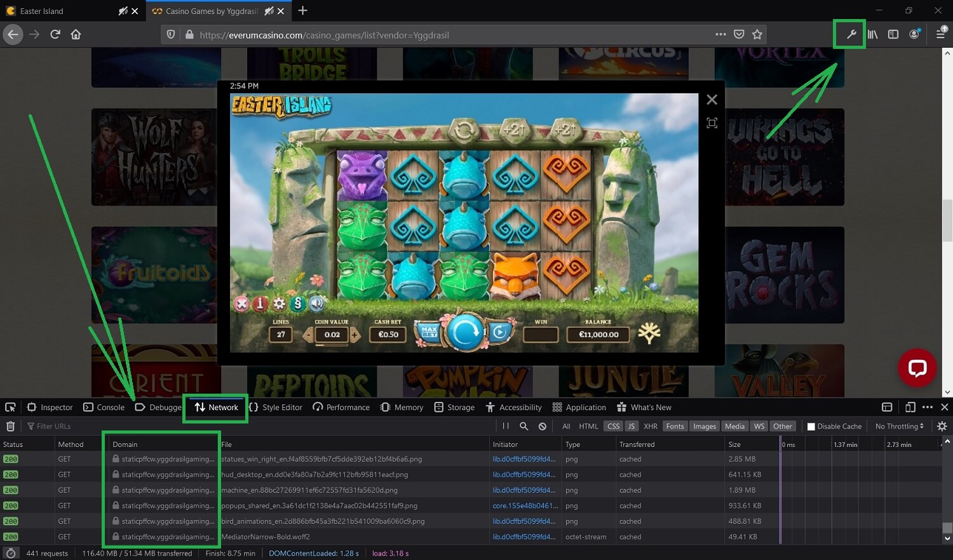Open initiator link core.155e48b0461
This screenshot has height=560, width=953.
pos(525,505)
